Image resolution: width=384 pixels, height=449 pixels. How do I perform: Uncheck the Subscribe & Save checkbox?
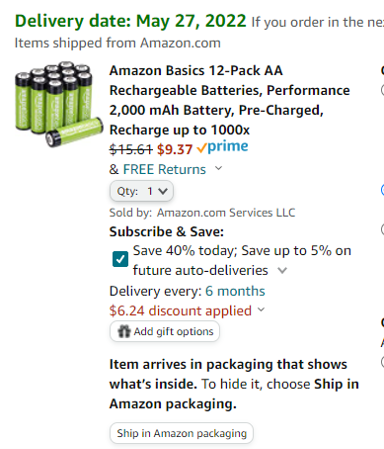[x=120, y=259]
